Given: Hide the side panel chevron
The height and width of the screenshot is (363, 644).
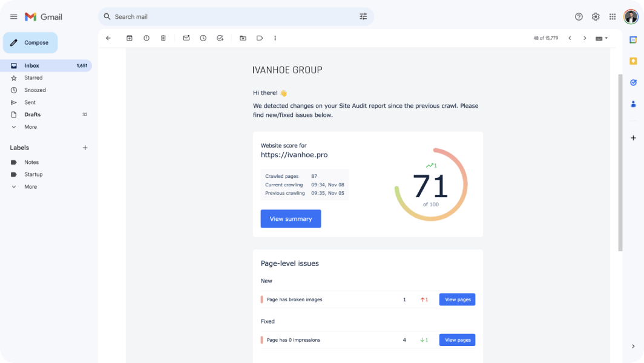Looking at the screenshot, I should tap(633, 346).
